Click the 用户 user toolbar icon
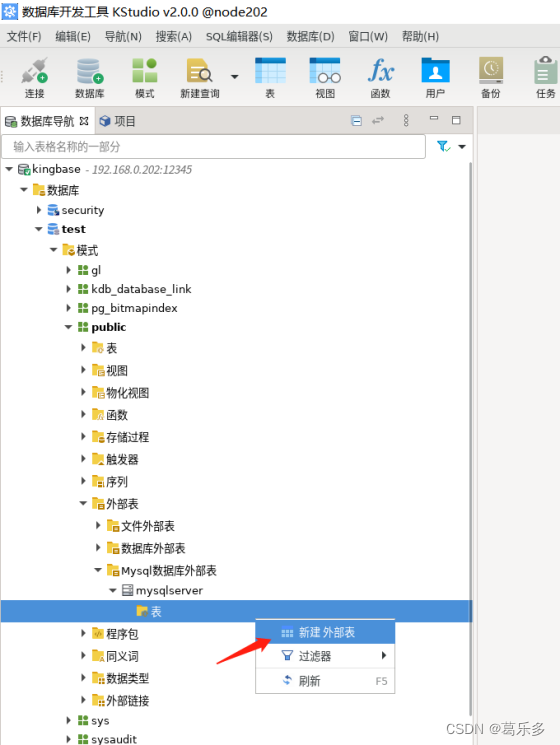 click(x=435, y=78)
